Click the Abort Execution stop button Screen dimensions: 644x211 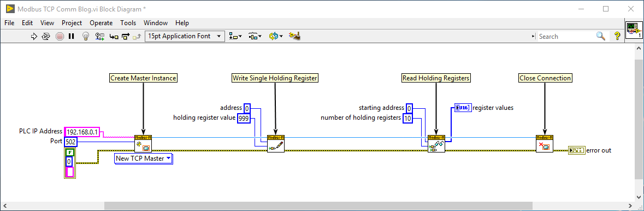pos(60,36)
